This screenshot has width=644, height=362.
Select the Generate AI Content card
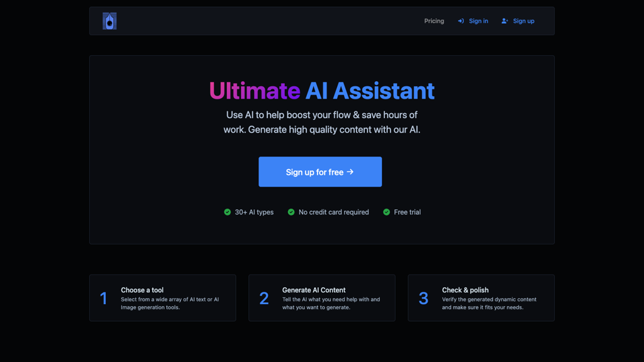pos(321,298)
